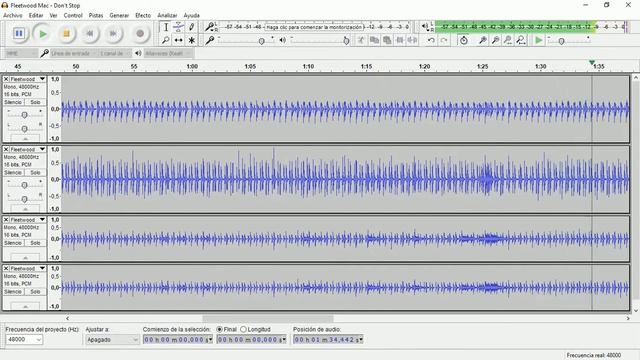This screenshot has width=640, height=360.
Task: Open the project frequency 48000 combo box
Action: coord(24,339)
